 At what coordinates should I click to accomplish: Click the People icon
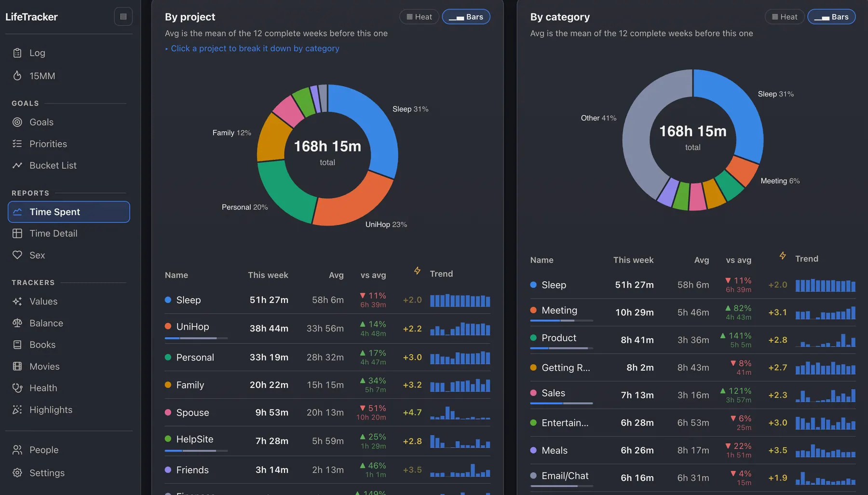17,450
